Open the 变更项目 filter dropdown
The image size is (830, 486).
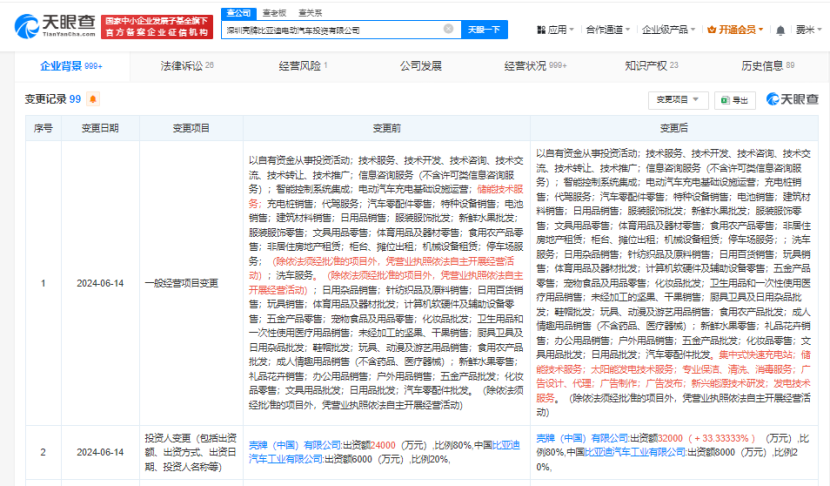678,100
